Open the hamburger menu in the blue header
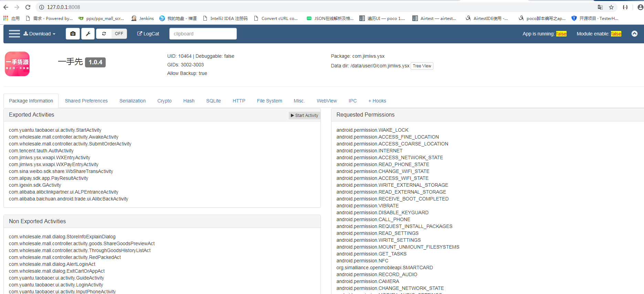The image size is (644, 294). point(14,34)
